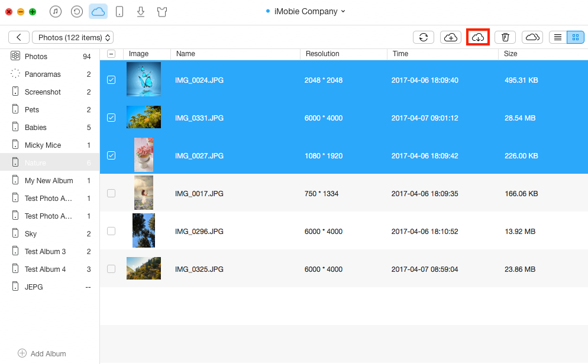This screenshot has height=364, width=588.
Task: Check the IMG_0296.JPG checkbox
Action: [111, 231]
